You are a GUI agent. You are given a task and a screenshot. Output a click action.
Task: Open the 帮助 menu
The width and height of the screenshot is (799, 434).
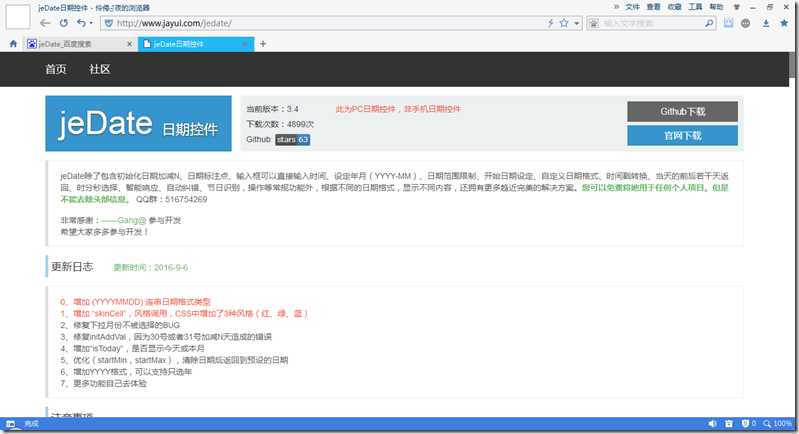716,7
